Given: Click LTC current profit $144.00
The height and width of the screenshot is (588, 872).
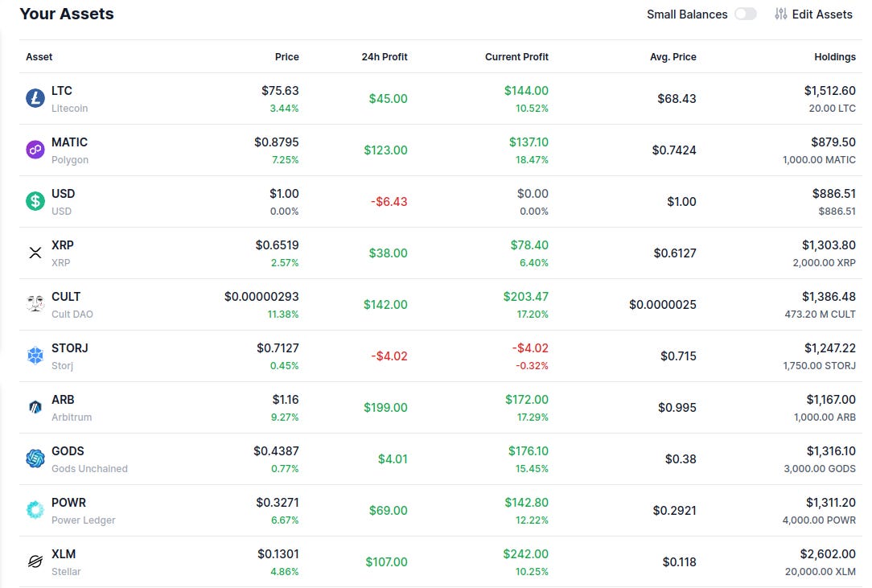Looking at the screenshot, I should click(x=526, y=91).
